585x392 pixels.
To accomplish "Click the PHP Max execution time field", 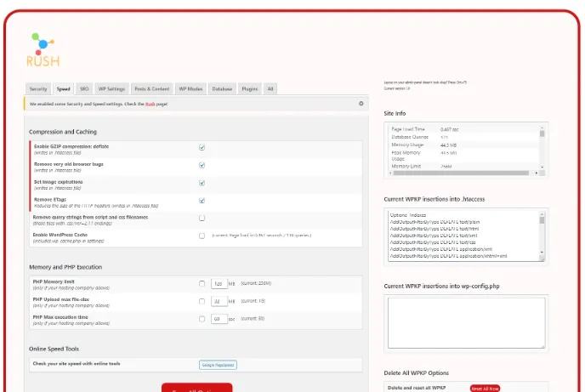I will (218, 319).
